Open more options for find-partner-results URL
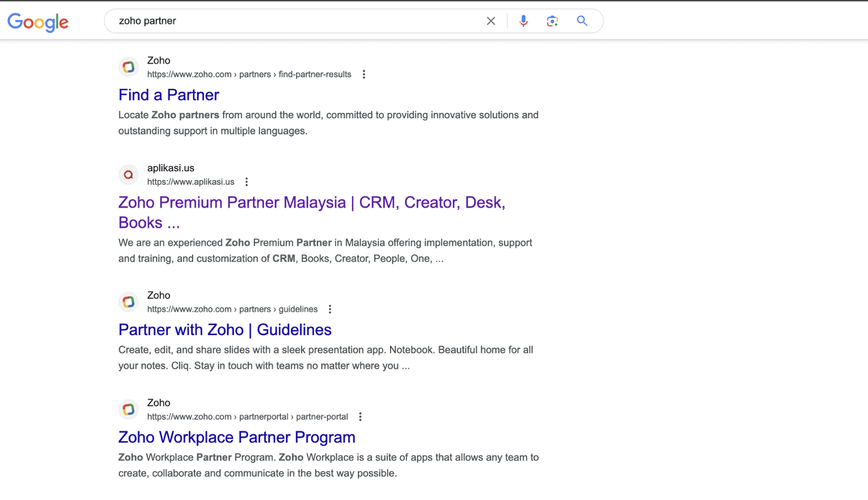Screen dimensions: 868x500 click(364, 74)
